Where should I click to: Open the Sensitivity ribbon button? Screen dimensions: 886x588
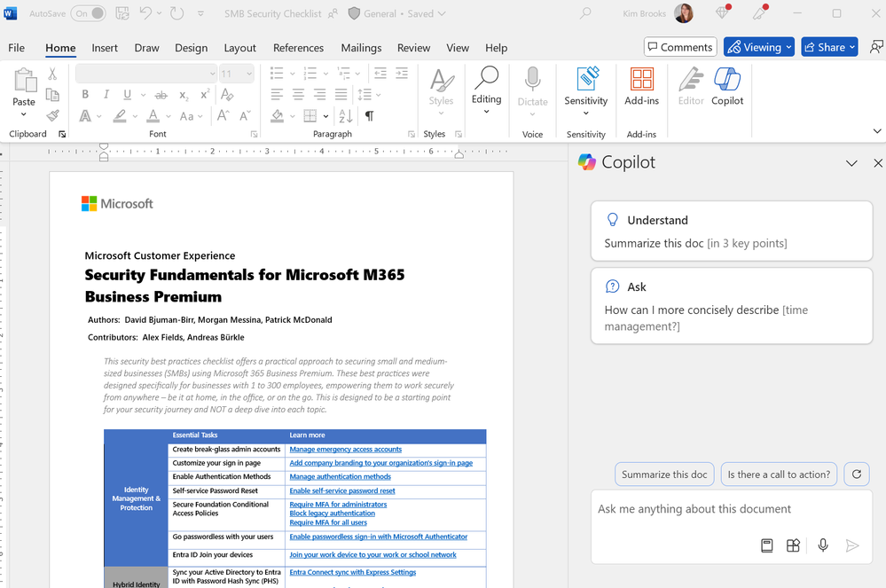[586, 91]
